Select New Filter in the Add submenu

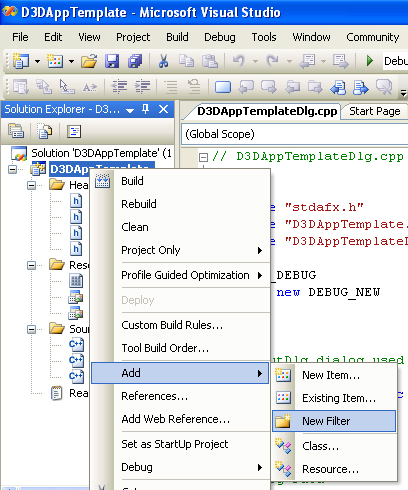click(x=334, y=421)
